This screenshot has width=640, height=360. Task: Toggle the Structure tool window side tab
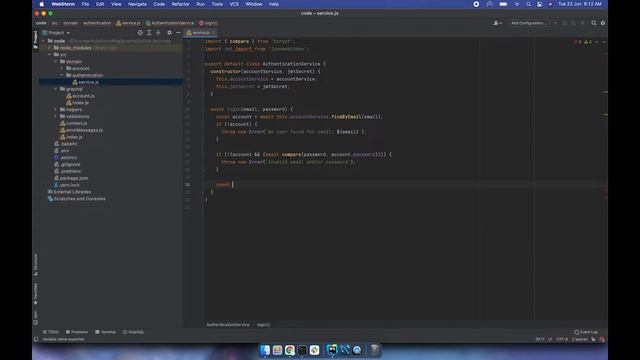pyautogui.click(x=36, y=264)
